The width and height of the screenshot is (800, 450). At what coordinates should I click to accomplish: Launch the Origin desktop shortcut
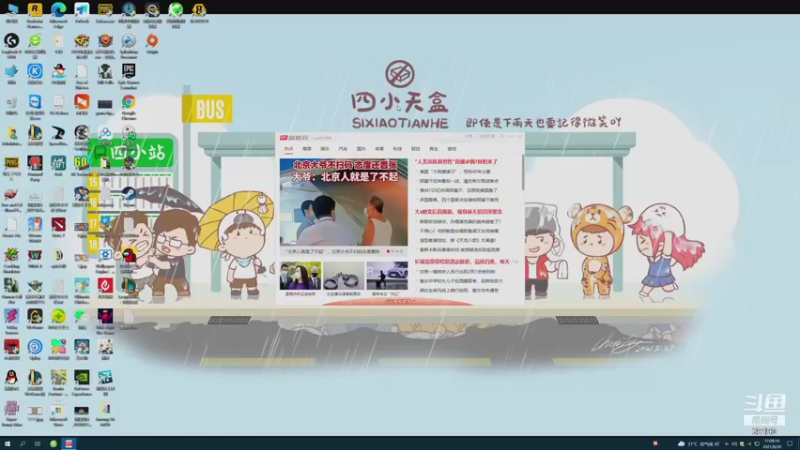[152, 41]
